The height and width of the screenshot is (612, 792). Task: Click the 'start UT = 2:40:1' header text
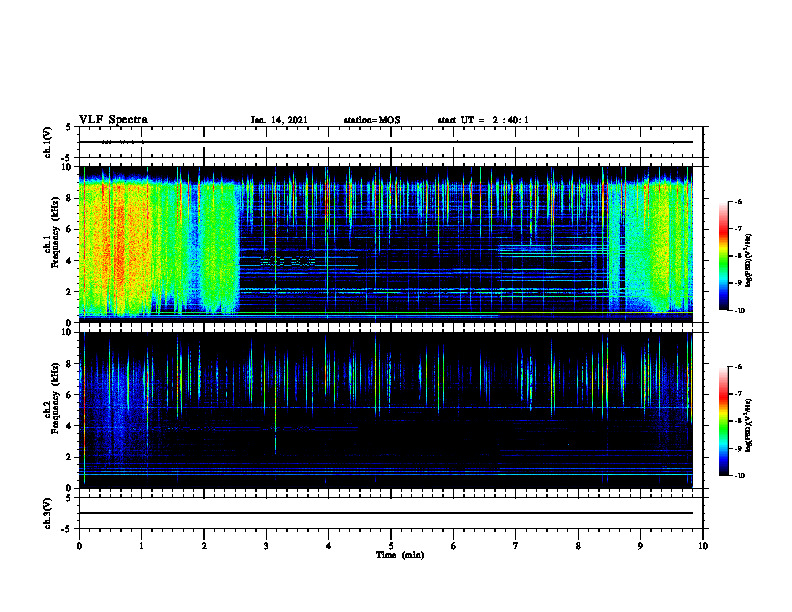tap(483, 120)
